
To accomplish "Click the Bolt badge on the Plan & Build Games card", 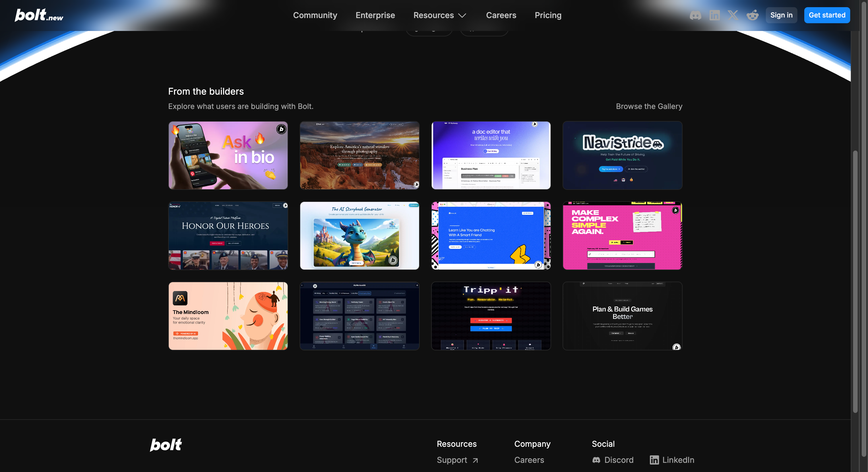I will pos(676,347).
